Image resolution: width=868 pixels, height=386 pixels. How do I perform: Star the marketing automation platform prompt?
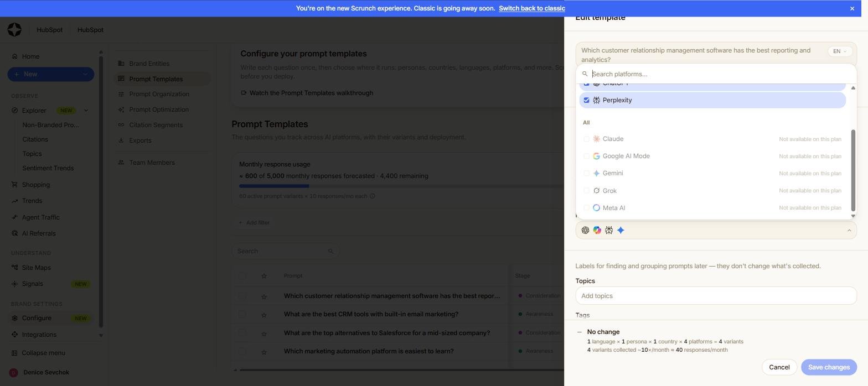pyautogui.click(x=264, y=352)
